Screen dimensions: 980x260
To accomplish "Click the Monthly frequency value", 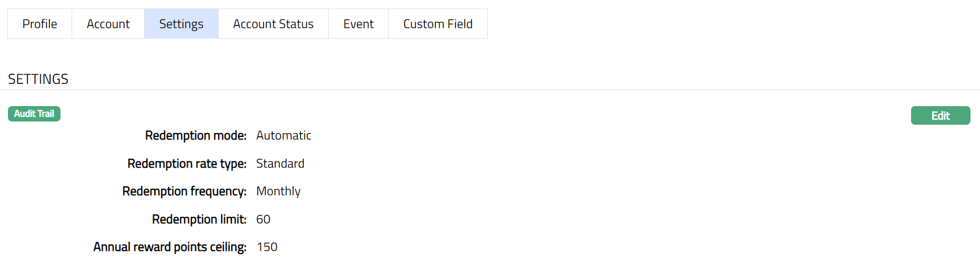I will click(x=278, y=191).
